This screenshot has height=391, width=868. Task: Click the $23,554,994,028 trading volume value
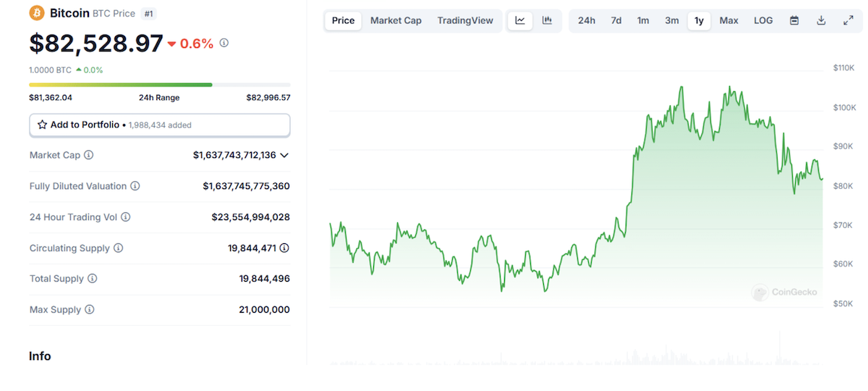(x=250, y=216)
